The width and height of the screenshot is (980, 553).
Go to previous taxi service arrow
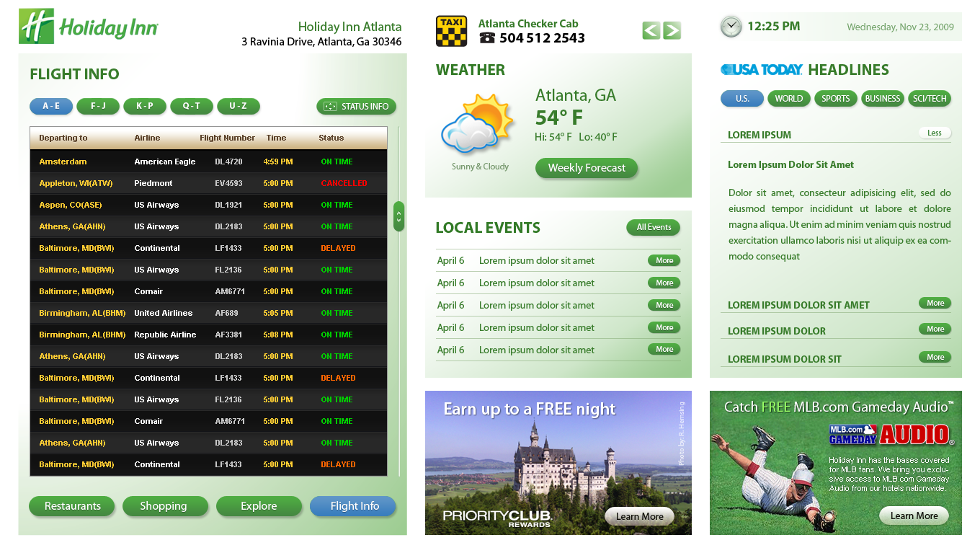[x=651, y=30]
